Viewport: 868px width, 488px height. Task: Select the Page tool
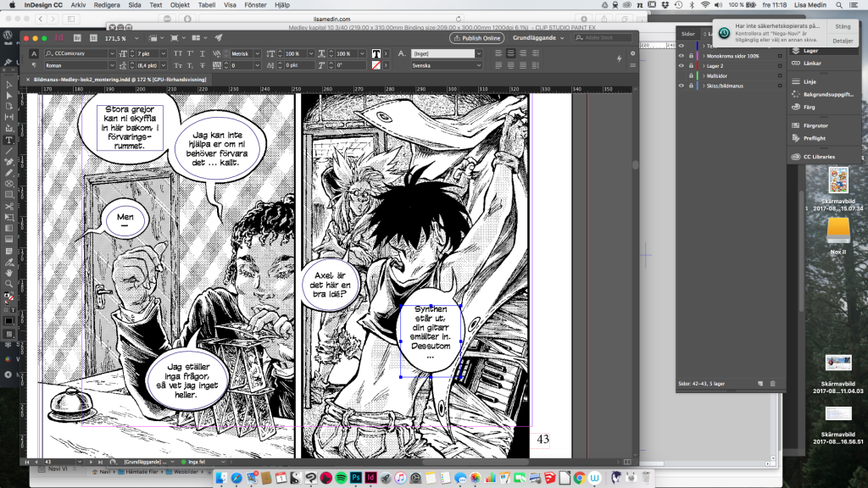coord(9,106)
